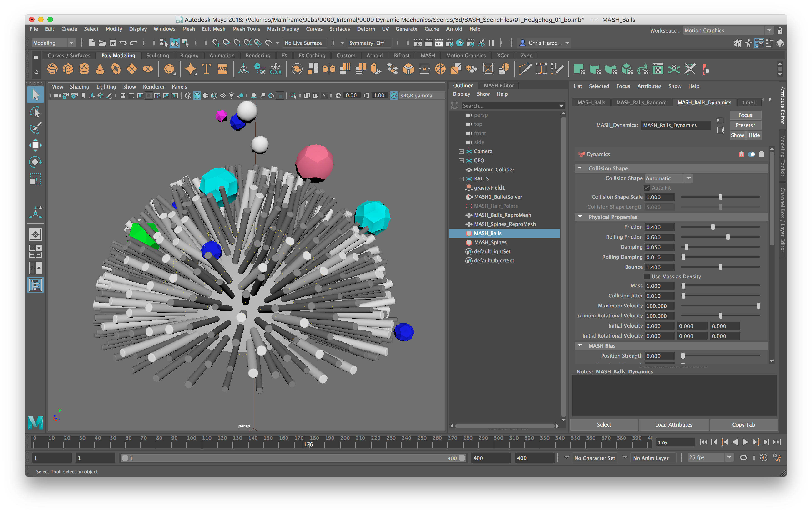This screenshot has width=812, height=513.
Task: Click the trash icon in Dynamics header
Action: [x=762, y=154]
